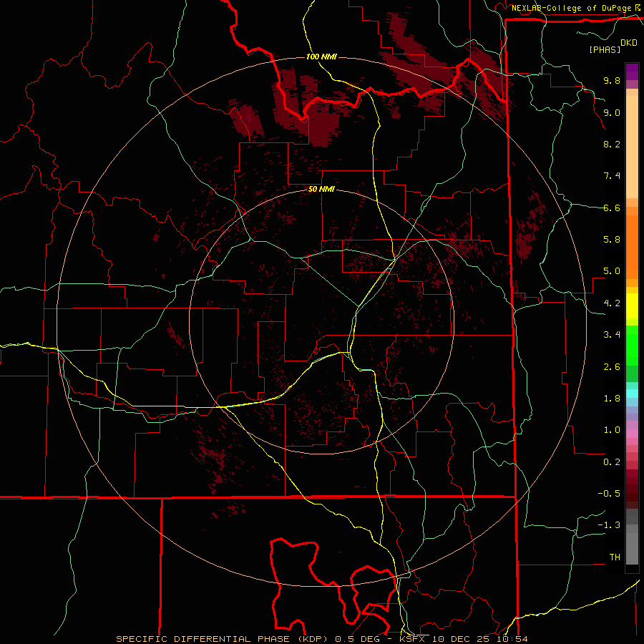Click the -1.3 value on the scale
The height and width of the screenshot is (644, 644).
[x=609, y=525]
